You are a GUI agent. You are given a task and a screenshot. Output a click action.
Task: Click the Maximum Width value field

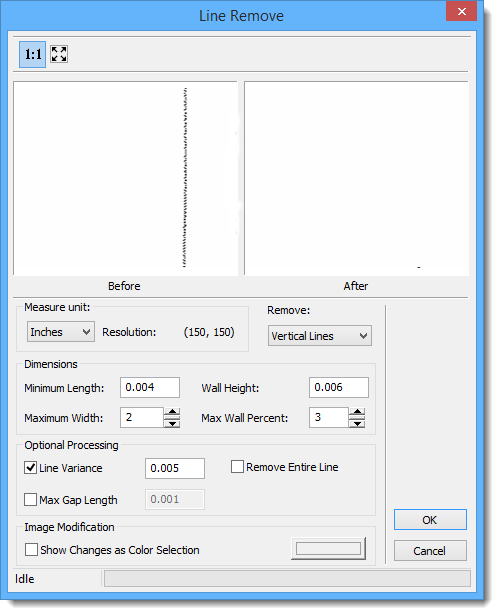click(142, 417)
